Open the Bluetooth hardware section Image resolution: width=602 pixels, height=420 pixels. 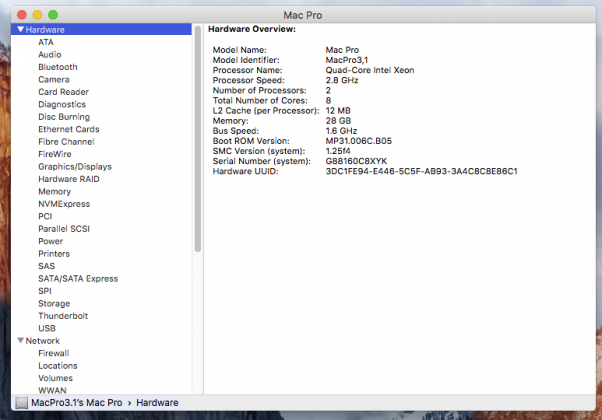(x=58, y=67)
